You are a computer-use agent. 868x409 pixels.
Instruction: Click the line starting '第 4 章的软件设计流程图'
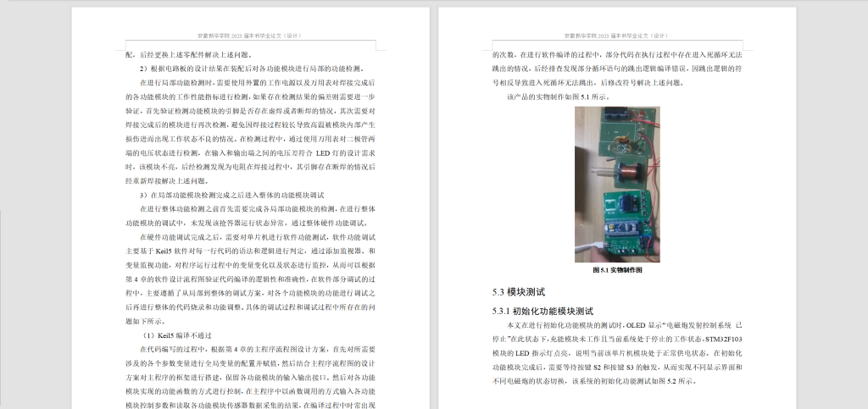point(251,279)
